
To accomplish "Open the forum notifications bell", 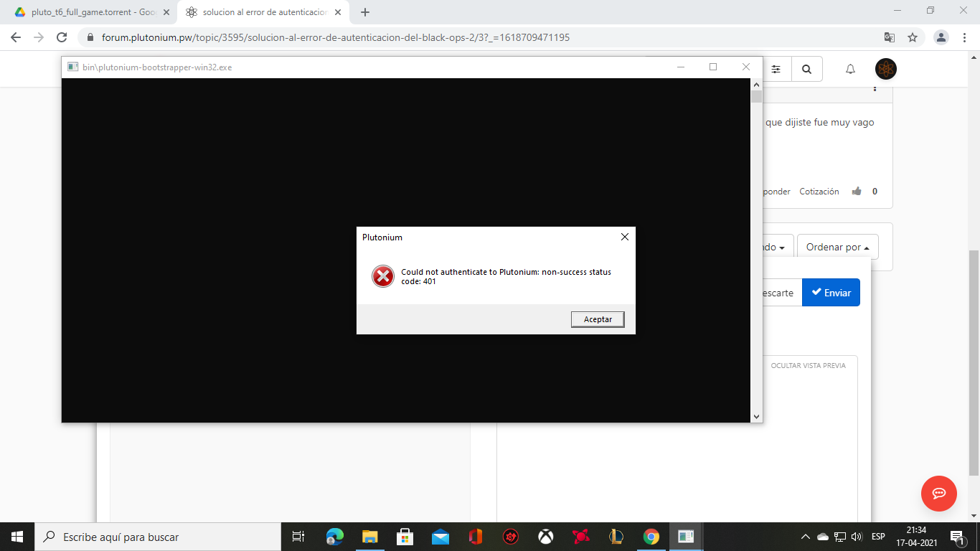I will coord(850,69).
